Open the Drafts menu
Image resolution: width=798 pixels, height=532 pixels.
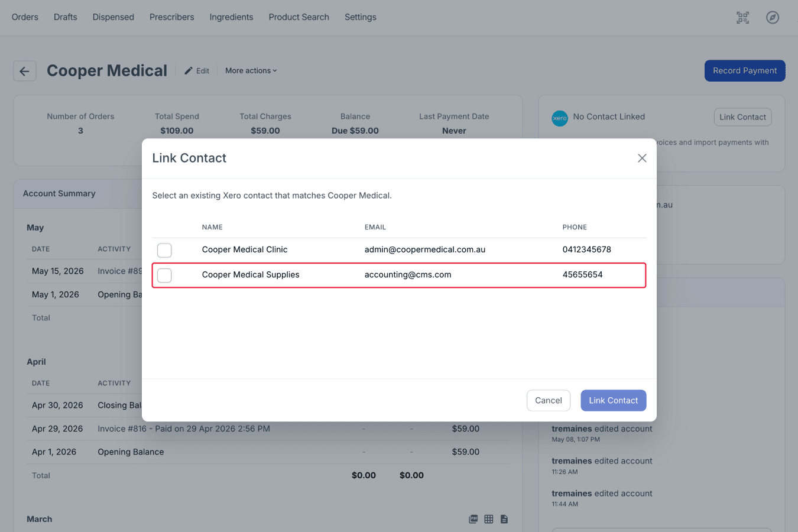[x=66, y=17]
